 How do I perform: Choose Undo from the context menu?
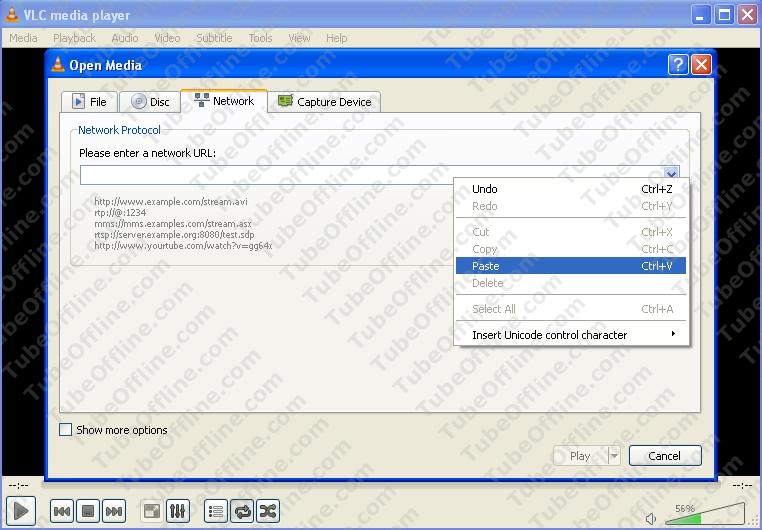[571, 189]
